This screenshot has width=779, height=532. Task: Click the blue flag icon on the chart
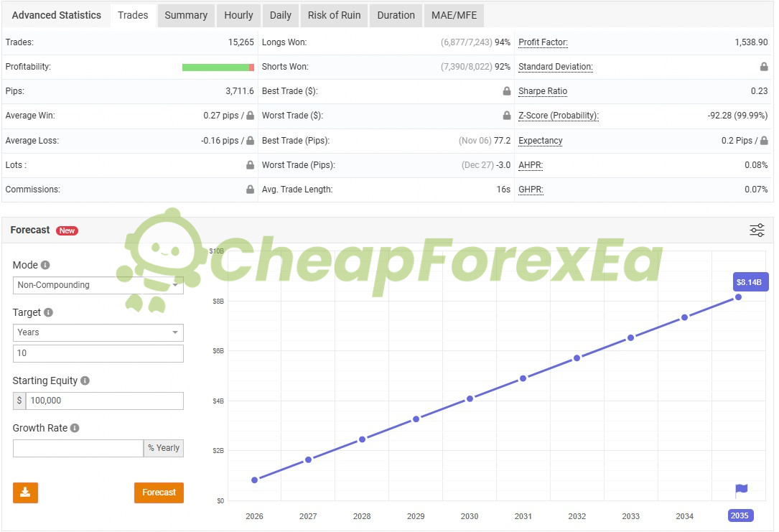point(741,490)
